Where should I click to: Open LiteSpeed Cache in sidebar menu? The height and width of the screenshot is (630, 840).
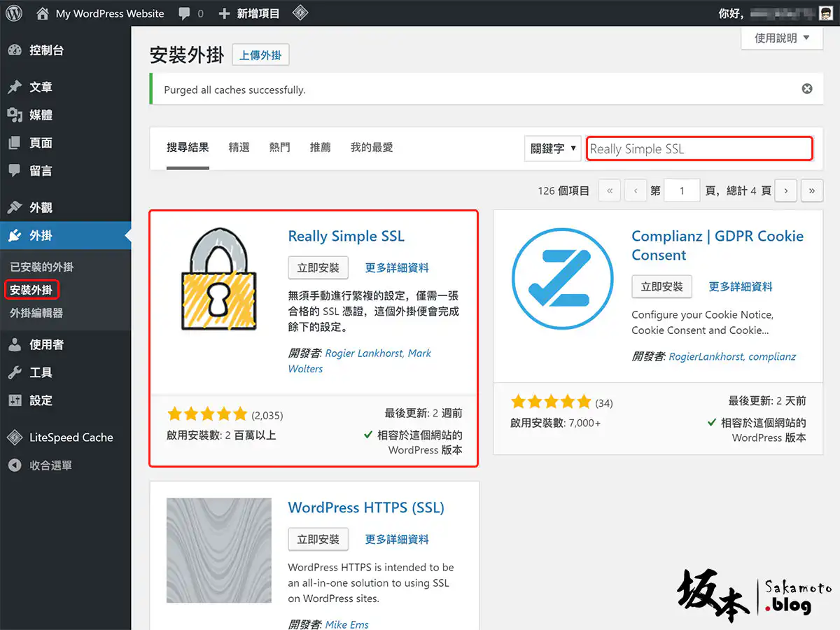tap(71, 437)
